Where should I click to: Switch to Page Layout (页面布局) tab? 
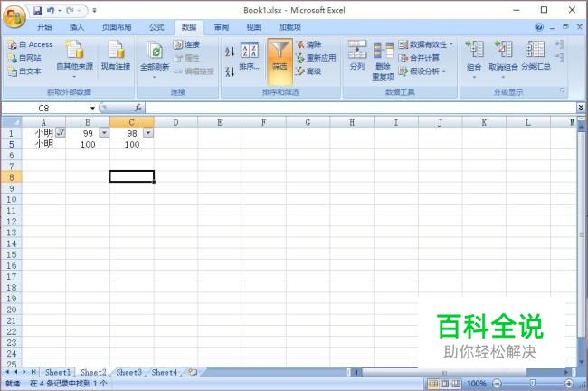pyautogui.click(x=117, y=27)
